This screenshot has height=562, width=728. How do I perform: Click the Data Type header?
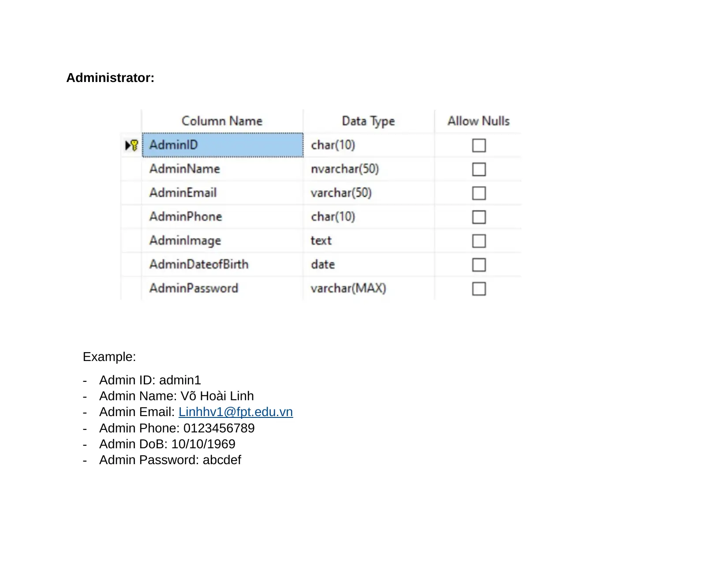[x=369, y=121]
